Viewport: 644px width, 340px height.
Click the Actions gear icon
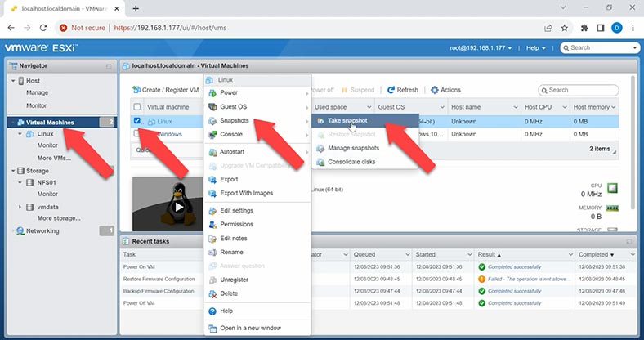(435, 90)
